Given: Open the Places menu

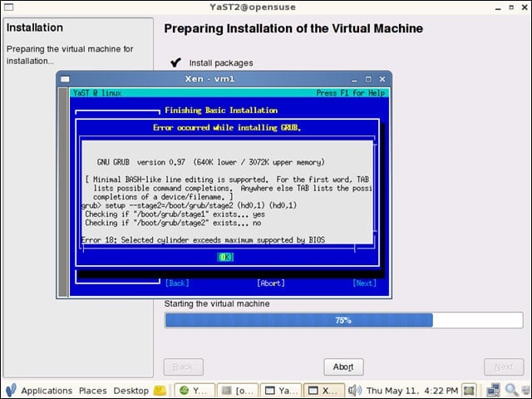Looking at the screenshot, I should pyautogui.click(x=92, y=391).
